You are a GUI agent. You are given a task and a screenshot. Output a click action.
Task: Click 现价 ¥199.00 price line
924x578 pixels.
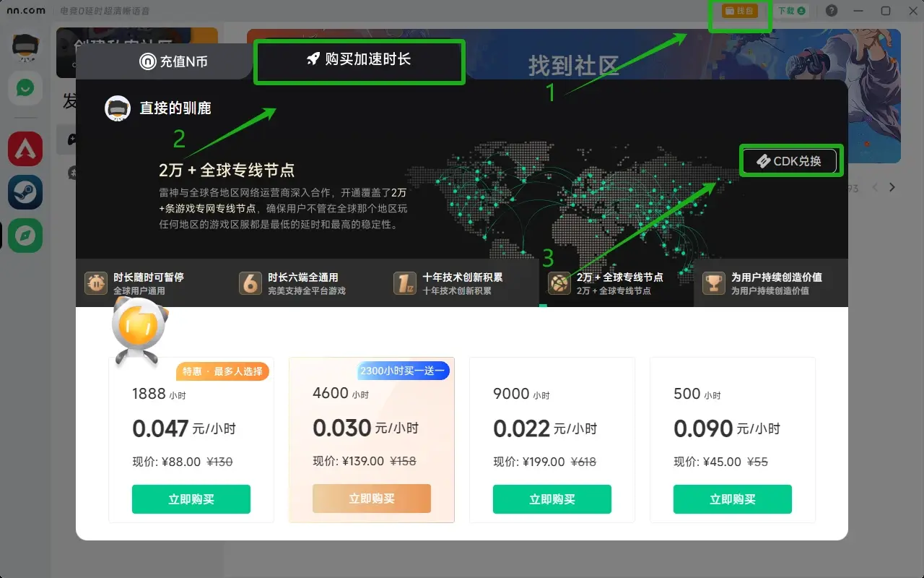coord(545,462)
